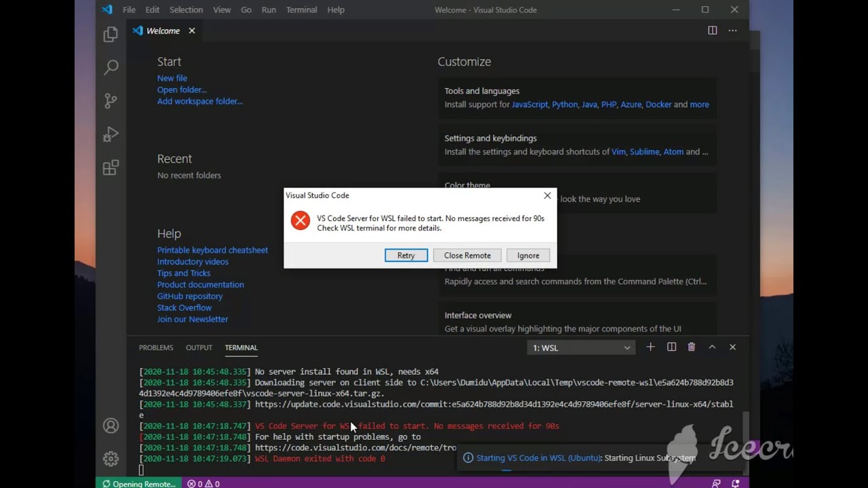Open notifications bell in status bar
This screenshot has height=488, width=868.
click(x=735, y=483)
